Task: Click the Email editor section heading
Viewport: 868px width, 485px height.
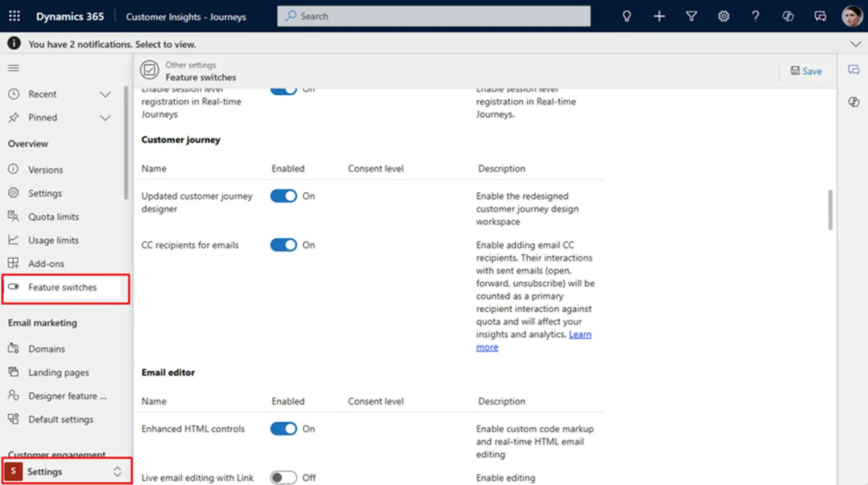Action: 168,372
